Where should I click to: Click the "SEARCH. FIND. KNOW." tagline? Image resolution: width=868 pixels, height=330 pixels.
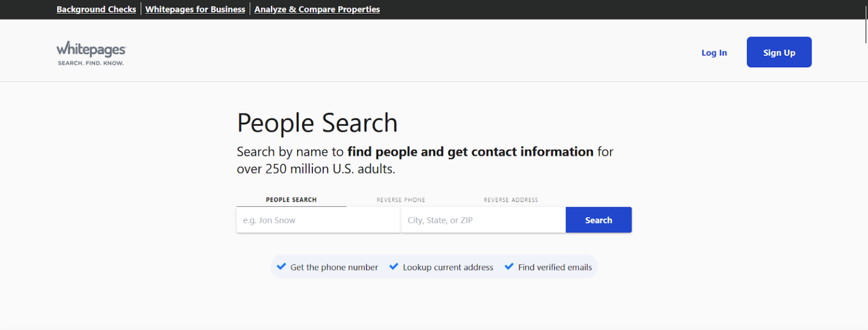[90, 63]
